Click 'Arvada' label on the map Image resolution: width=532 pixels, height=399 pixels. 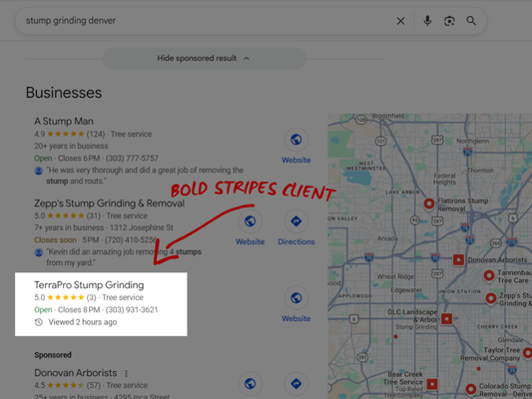point(387,238)
